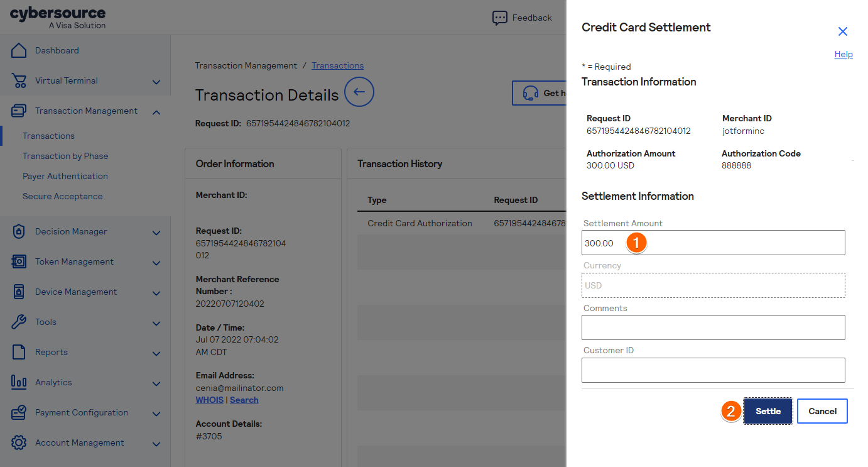Expand the Payment Configuration chevron
This screenshot has height=467, width=868.
click(156, 414)
